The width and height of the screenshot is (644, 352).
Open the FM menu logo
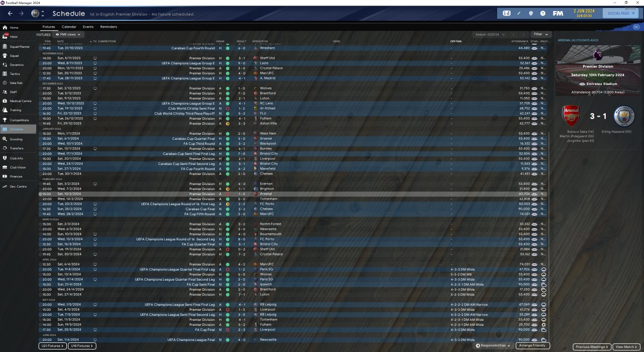[557, 14]
